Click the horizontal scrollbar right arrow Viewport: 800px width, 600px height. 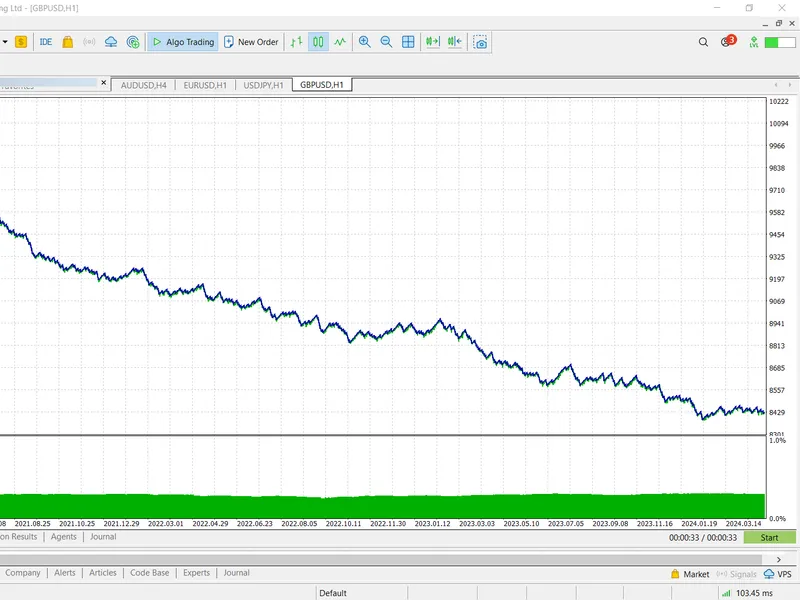(x=779, y=560)
